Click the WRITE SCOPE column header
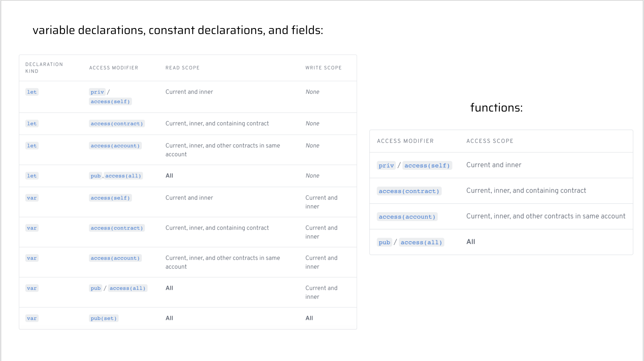 pyautogui.click(x=324, y=68)
